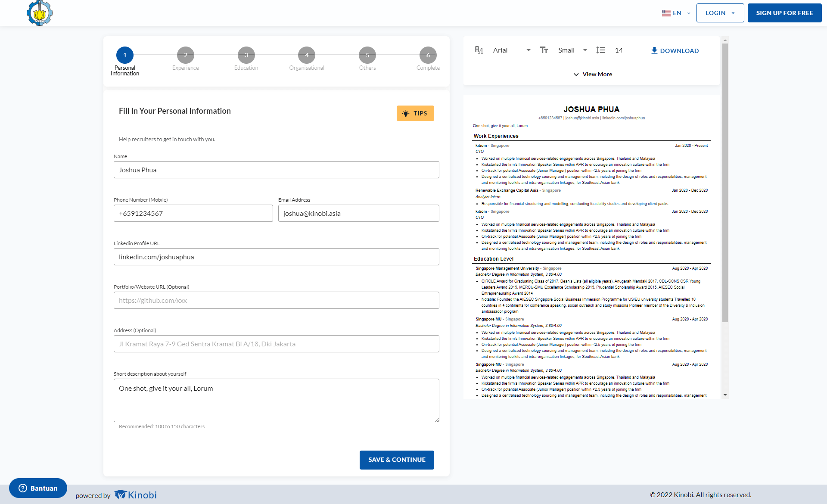The height and width of the screenshot is (504, 827).
Task: Go to step 3 Education
Action: (x=246, y=55)
